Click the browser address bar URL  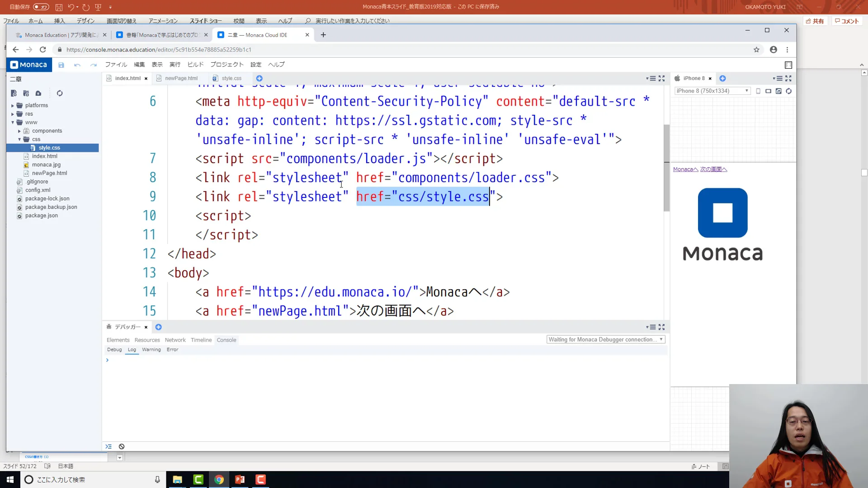click(159, 50)
